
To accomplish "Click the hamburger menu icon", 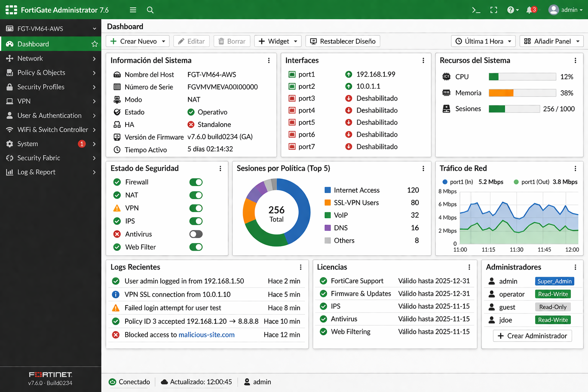I will [x=133, y=10].
